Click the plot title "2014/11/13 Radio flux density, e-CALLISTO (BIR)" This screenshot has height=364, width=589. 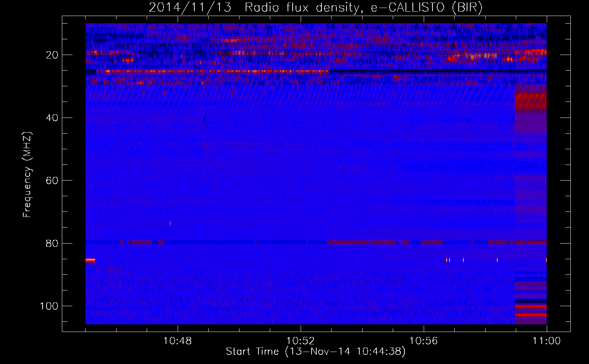coord(316,8)
